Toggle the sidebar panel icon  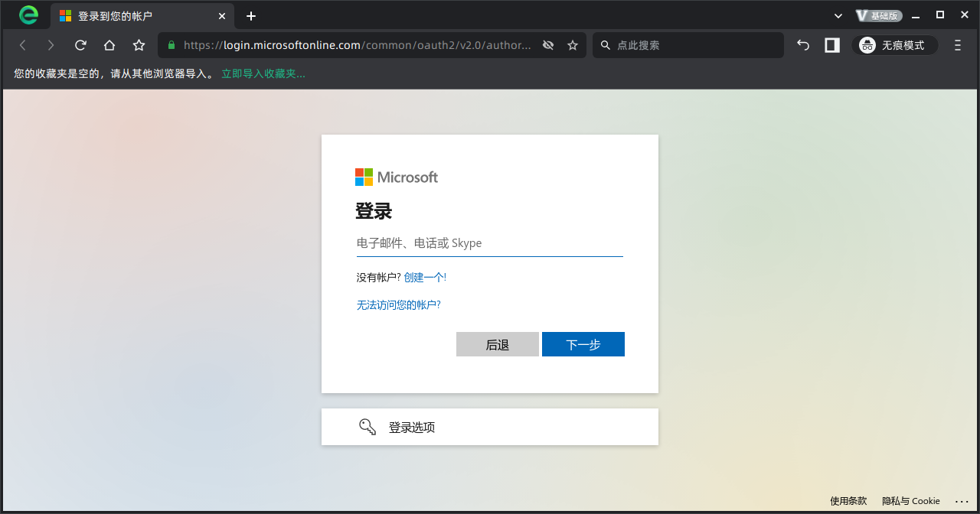tap(832, 45)
